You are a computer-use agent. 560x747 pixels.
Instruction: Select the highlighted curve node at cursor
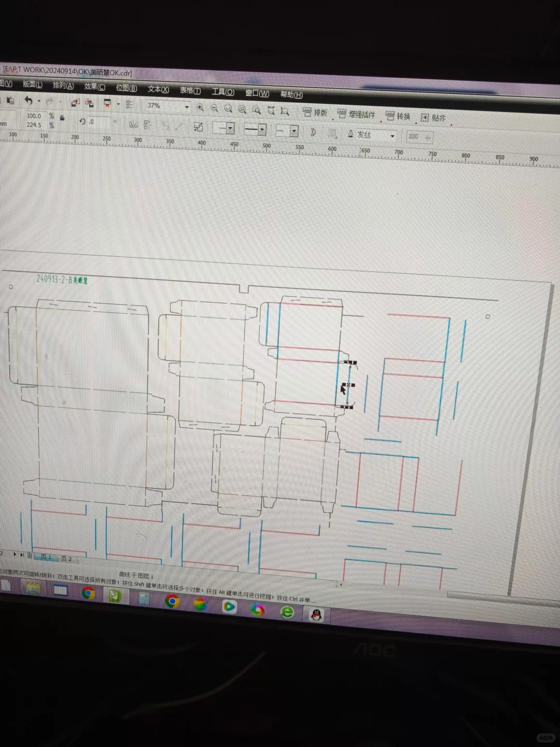coord(348,385)
